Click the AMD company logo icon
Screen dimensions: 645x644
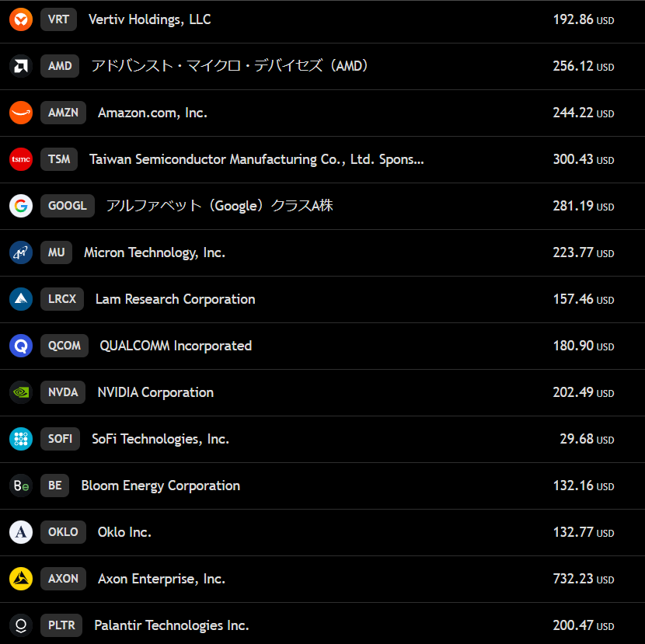(x=21, y=66)
